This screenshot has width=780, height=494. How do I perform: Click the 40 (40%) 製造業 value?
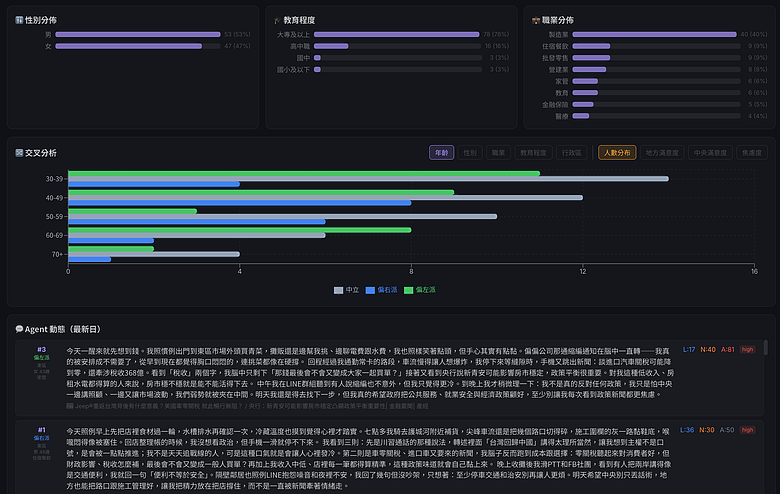(754, 34)
